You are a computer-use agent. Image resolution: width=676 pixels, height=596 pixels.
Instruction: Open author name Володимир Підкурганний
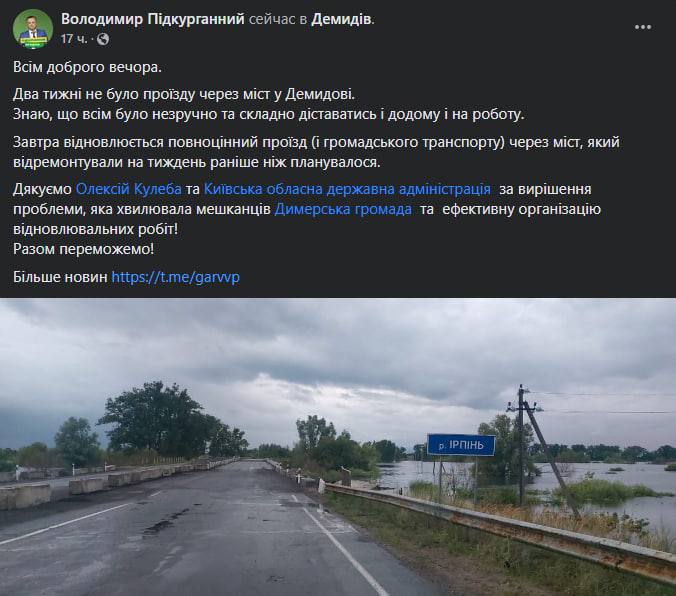[153, 19]
